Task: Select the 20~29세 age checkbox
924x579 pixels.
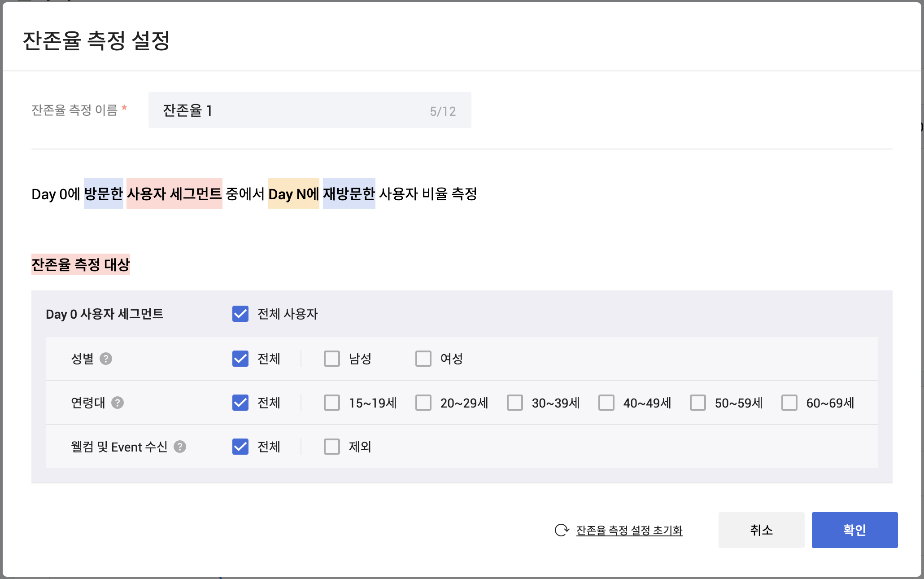Action: click(423, 403)
